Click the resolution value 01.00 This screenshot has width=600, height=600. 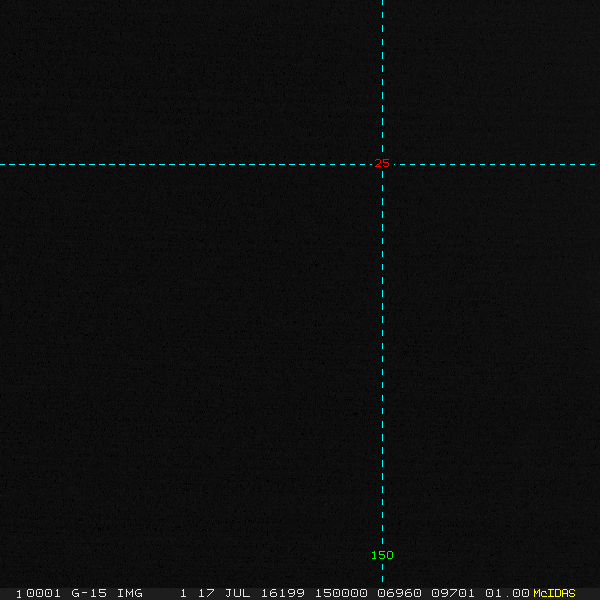click(507, 593)
